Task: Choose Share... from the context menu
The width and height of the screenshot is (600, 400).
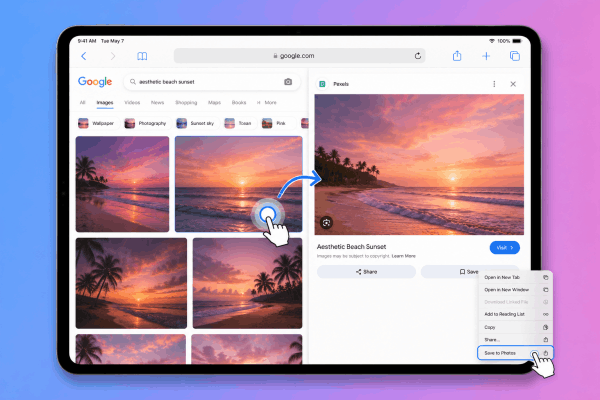Action: [516, 340]
